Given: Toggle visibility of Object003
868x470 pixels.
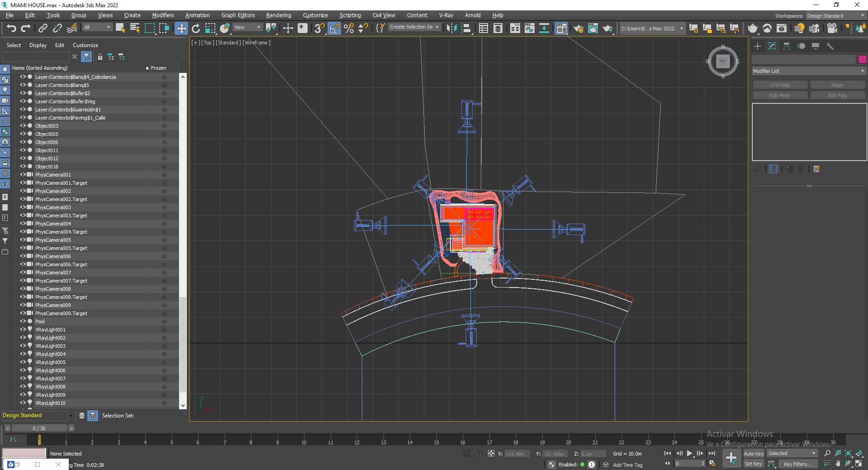Looking at the screenshot, I should [23, 125].
